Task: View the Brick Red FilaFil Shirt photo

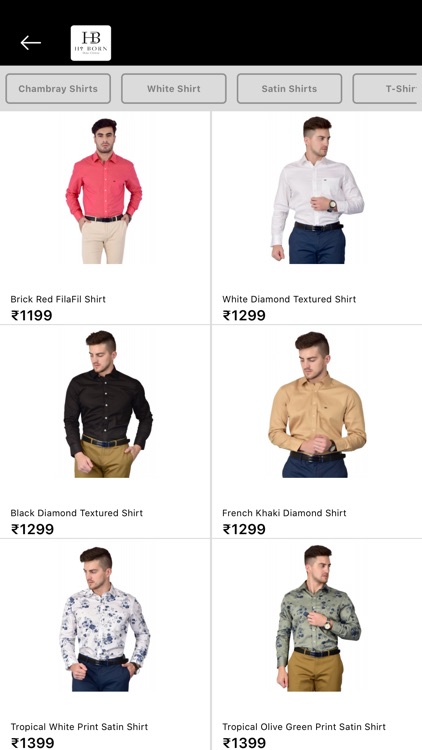Action: click(104, 190)
